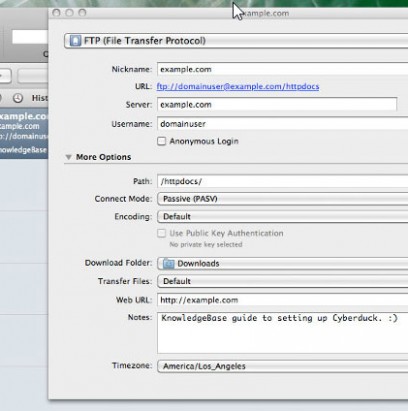This screenshot has width=408, height=411.
Task: Click the FTP protocol drive icon
Action: coord(75,41)
